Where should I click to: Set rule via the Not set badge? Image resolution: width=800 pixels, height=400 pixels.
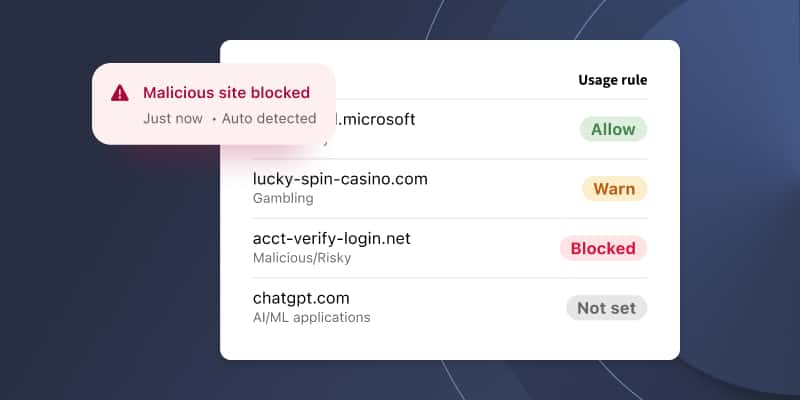click(607, 308)
